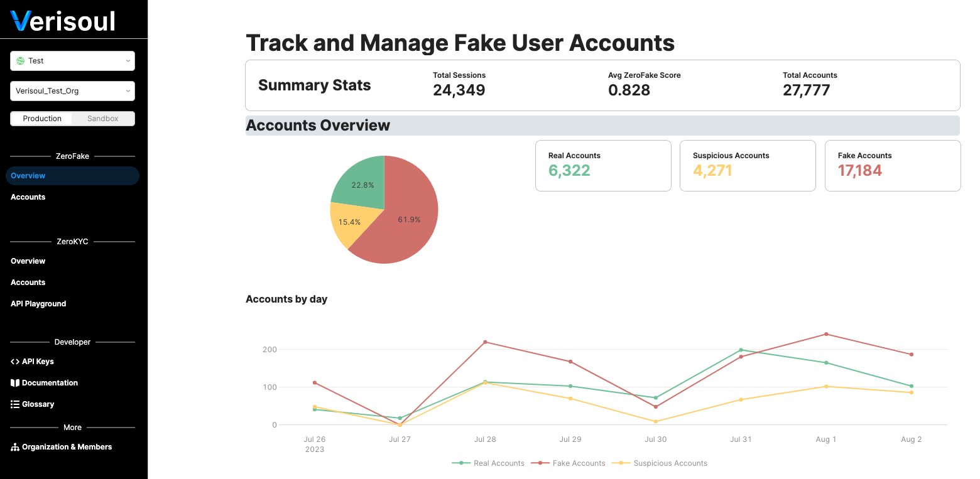This screenshot has width=980, height=479.
Task: Click the yellow 15.4% pie slice
Action: click(x=351, y=222)
